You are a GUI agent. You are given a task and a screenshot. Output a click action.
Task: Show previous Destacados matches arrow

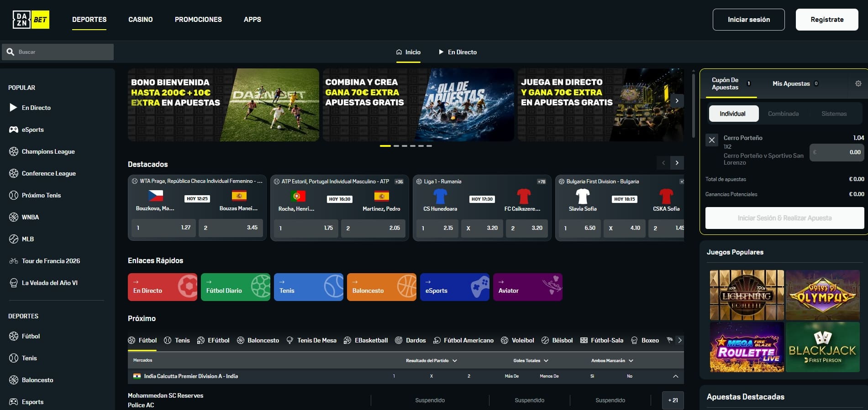tap(663, 163)
